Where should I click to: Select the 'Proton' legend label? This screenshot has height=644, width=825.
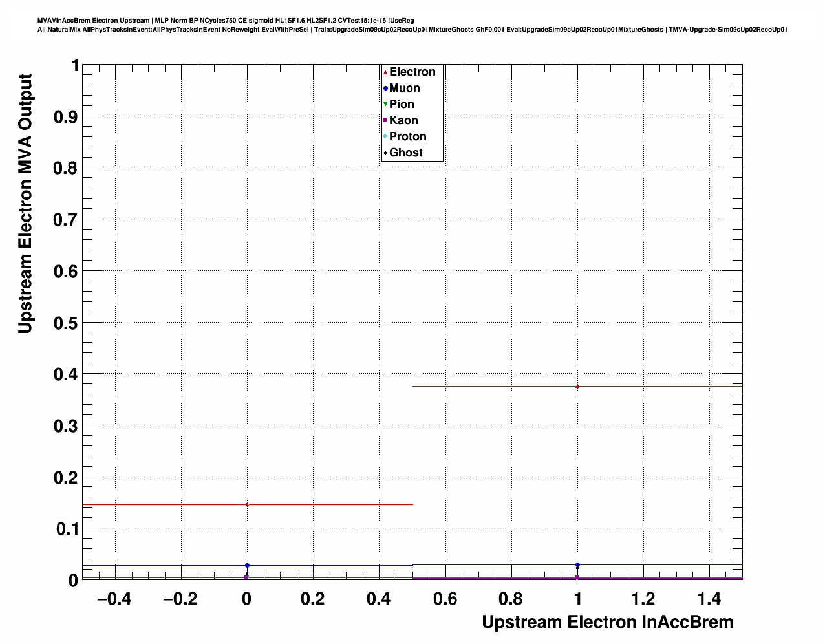408,136
